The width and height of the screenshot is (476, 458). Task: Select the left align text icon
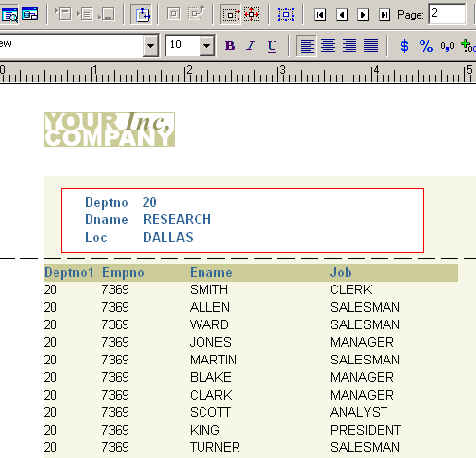click(x=307, y=46)
